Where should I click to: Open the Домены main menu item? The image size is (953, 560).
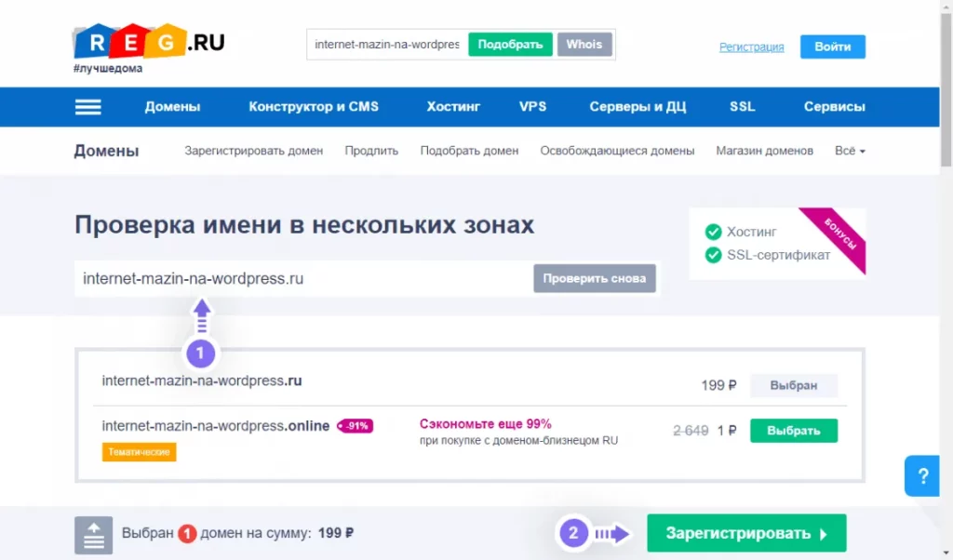pyautogui.click(x=172, y=107)
